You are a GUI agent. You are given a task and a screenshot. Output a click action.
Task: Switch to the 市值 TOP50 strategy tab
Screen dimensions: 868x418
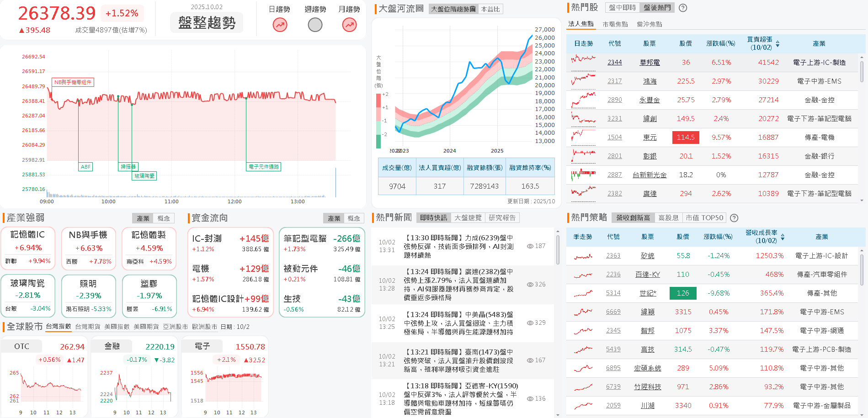coord(704,218)
